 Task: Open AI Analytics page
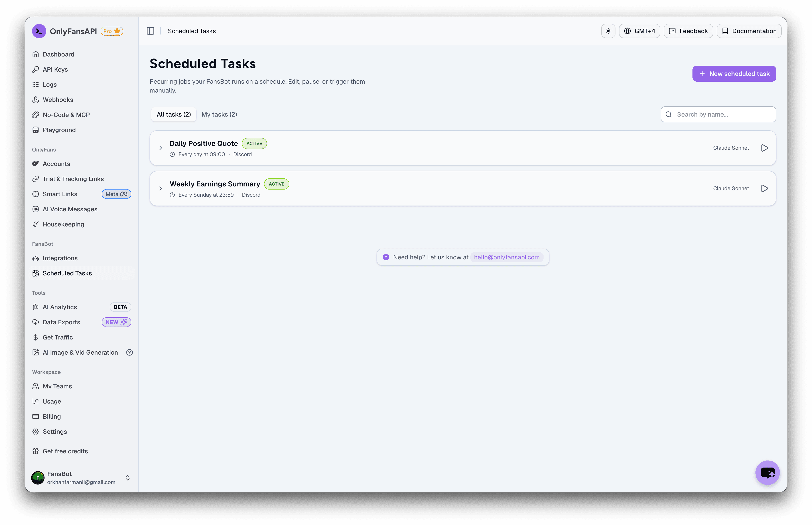(x=60, y=307)
